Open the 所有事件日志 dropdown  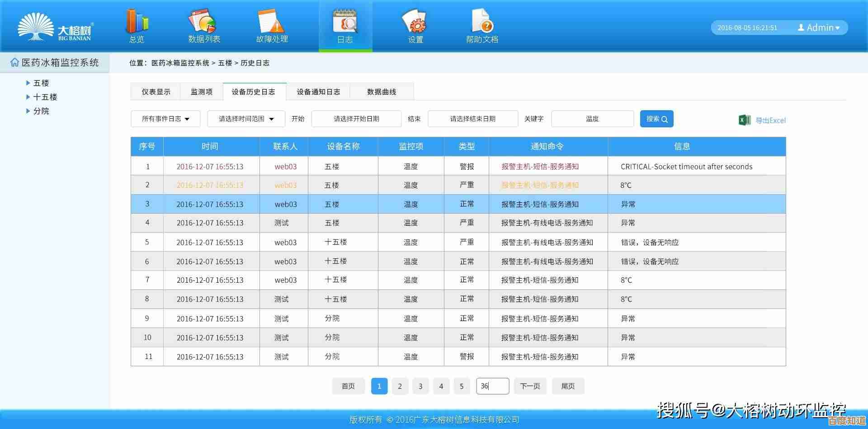pos(165,119)
